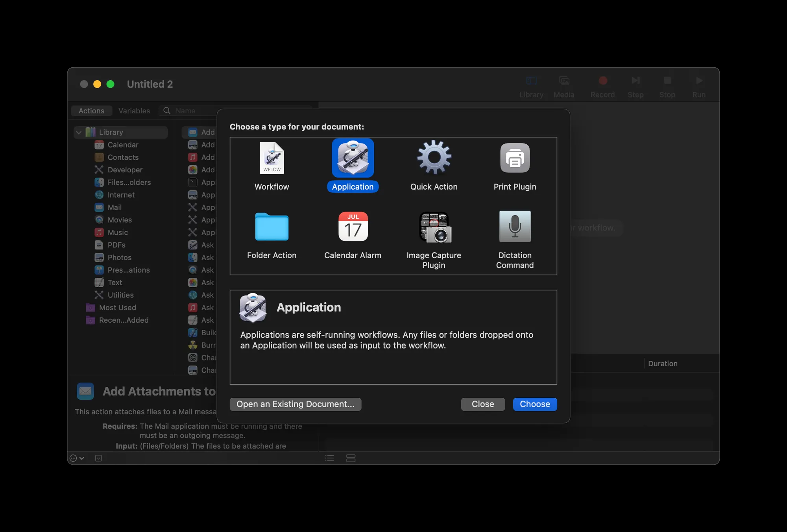This screenshot has width=787, height=532.
Task: Select the Image Capture Plugin icon
Action: [x=434, y=227]
